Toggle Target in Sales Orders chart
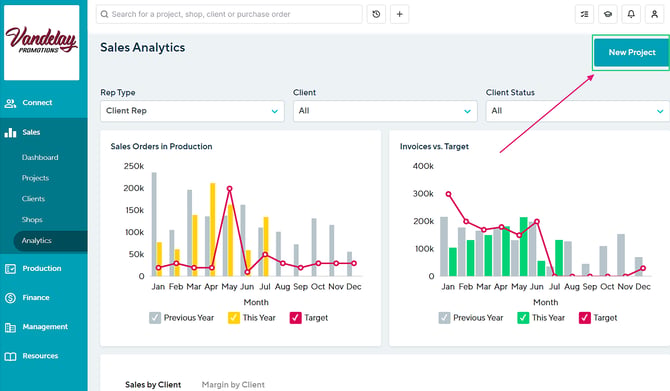Viewport: 670px width, 391px height. pos(295,318)
